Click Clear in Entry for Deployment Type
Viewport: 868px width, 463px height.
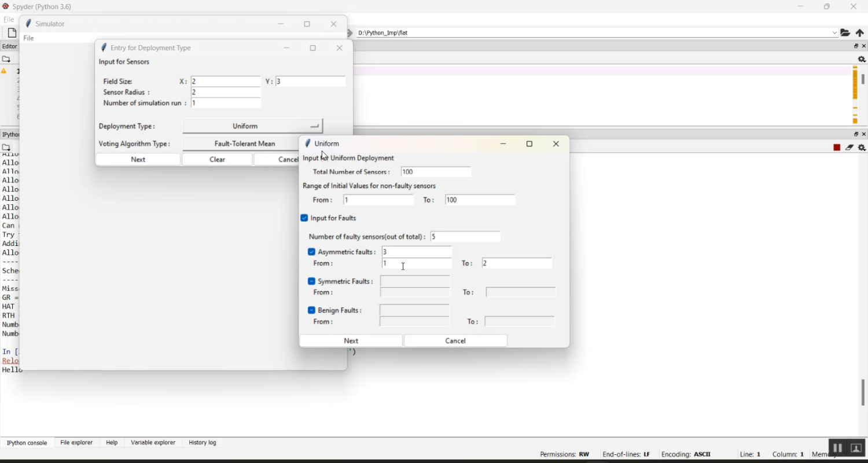pos(217,160)
